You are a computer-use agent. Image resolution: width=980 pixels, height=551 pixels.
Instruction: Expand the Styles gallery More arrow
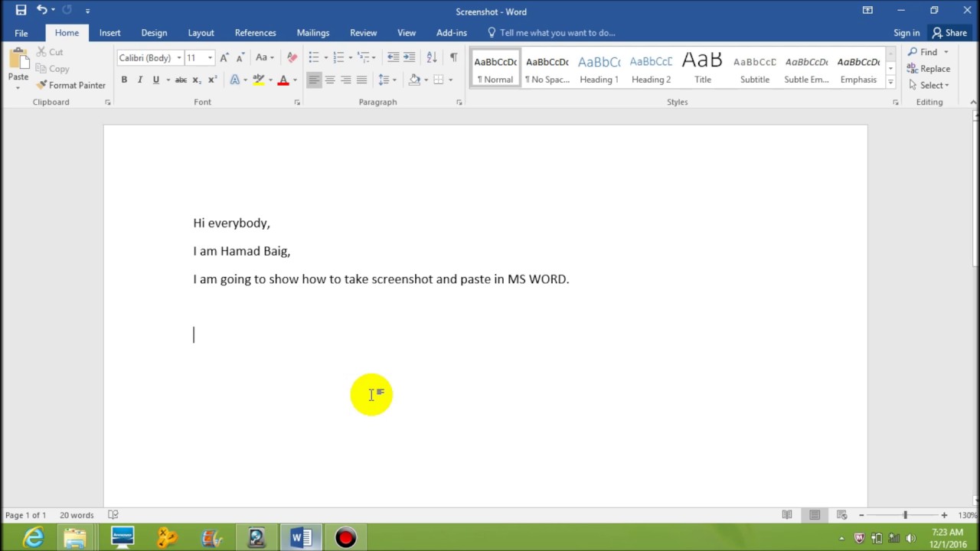click(x=890, y=83)
